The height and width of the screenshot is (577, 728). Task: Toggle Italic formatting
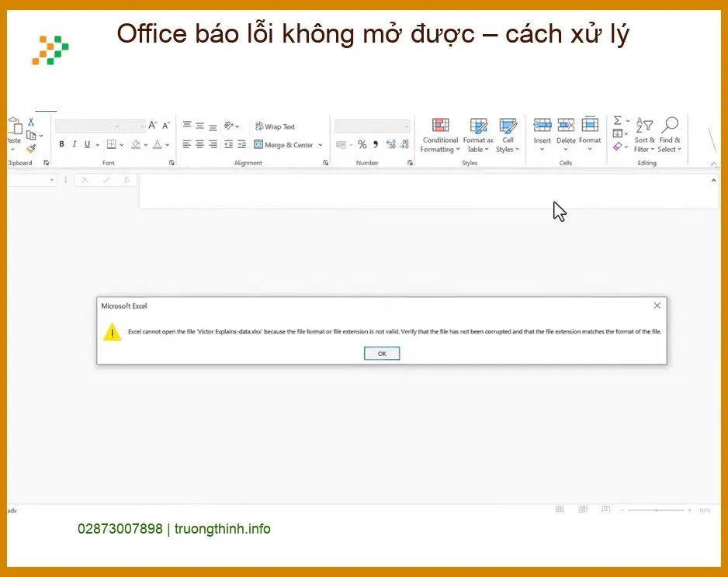click(75, 145)
